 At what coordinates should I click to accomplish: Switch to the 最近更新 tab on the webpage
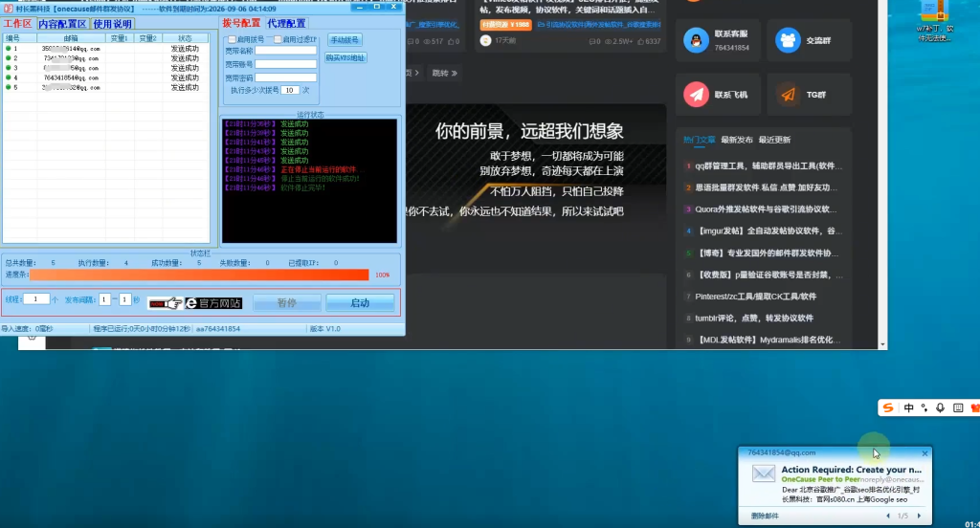[x=774, y=140]
